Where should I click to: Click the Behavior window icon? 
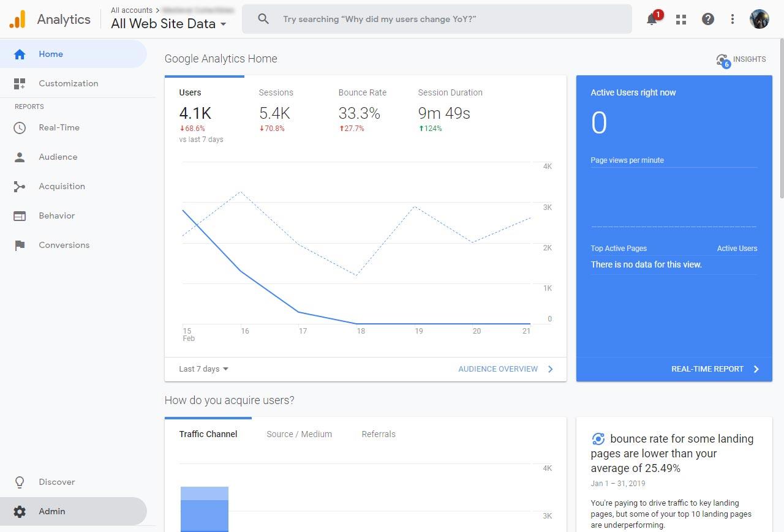point(20,215)
